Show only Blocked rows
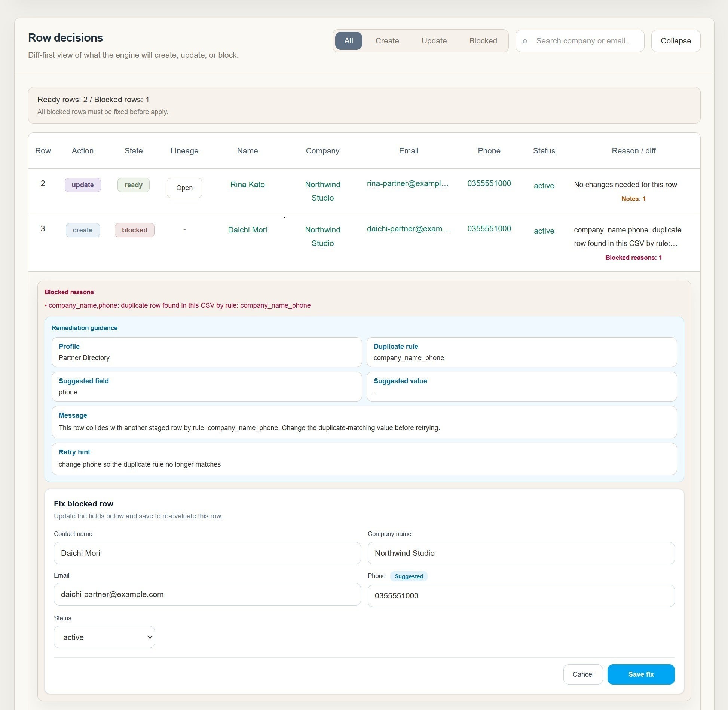Image resolution: width=728 pixels, height=710 pixels. point(483,41)
